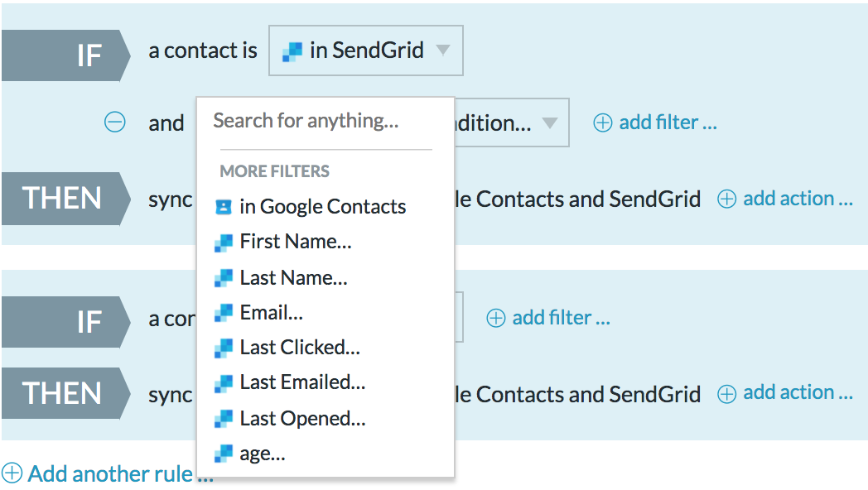Click the 'a contact is' text in first rule
This screenshot has width=868, height=490.
click(203, 50)
